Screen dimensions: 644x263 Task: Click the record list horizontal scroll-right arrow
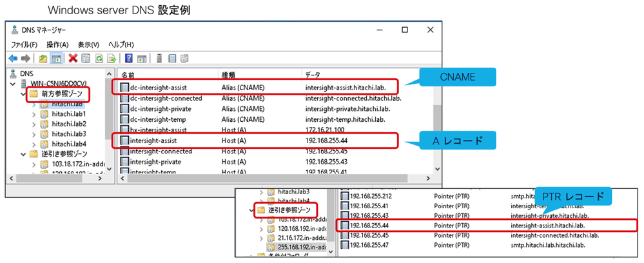428,179
